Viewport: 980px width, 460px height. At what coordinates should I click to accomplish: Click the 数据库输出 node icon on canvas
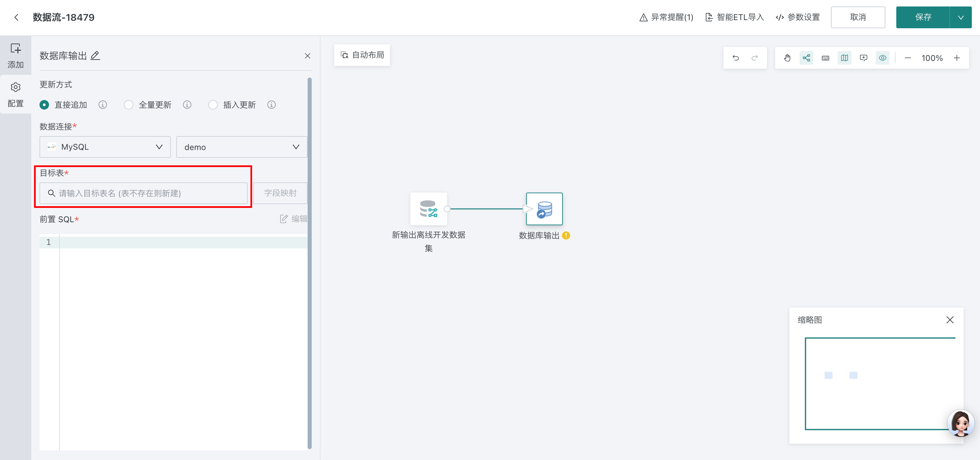click(x=544, y=209)
